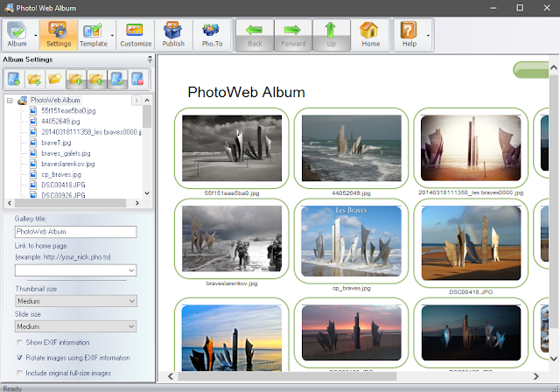Click the tree's horizontal scroll right arrow
The width and height of the screenshot is (560, 392).
tap(137, 203)
